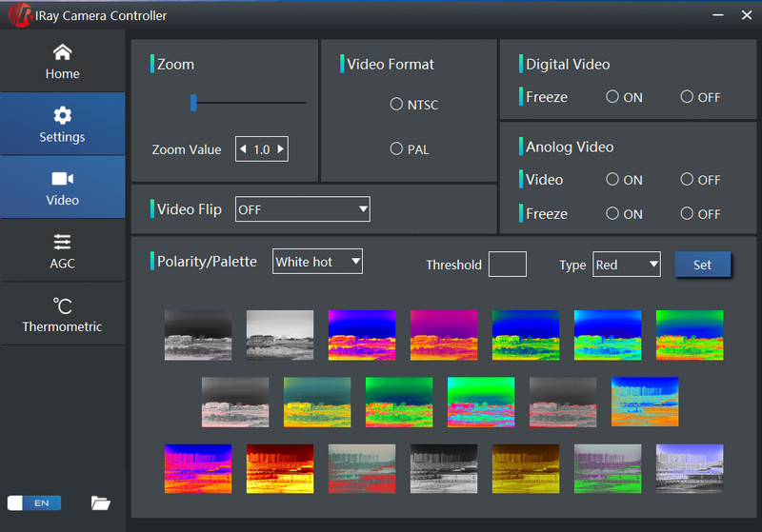Screen dimensions: 762x532
Task: Click the open folder icon
Action: (x=101, y=502)
